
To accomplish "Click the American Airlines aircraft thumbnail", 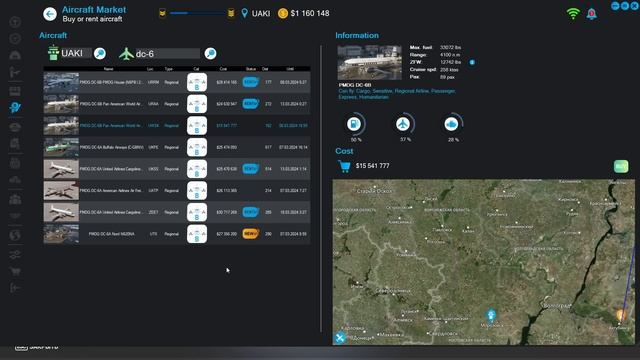I will [x=61, y=191].
